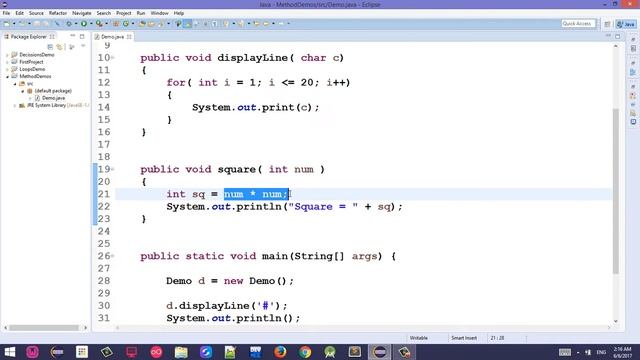Maximize the Package Explorer view
This screenshot has height=360, width=640.
pos(82,36)
